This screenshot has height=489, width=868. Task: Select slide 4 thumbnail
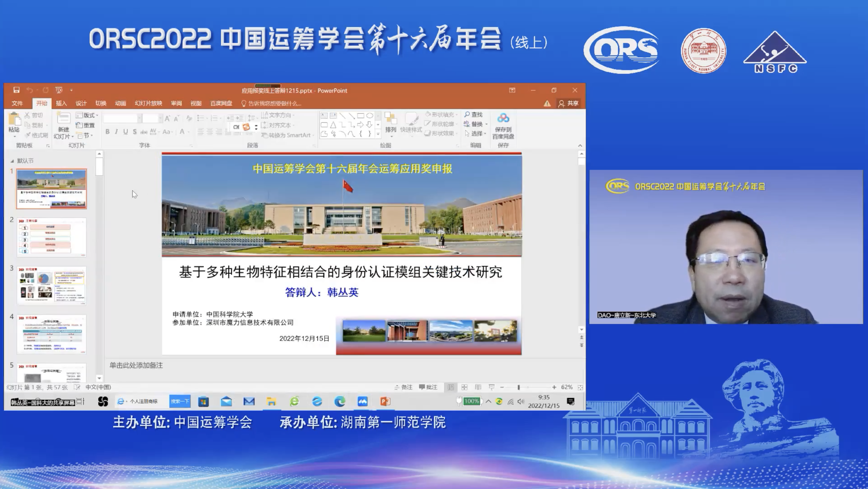(52, 334)
